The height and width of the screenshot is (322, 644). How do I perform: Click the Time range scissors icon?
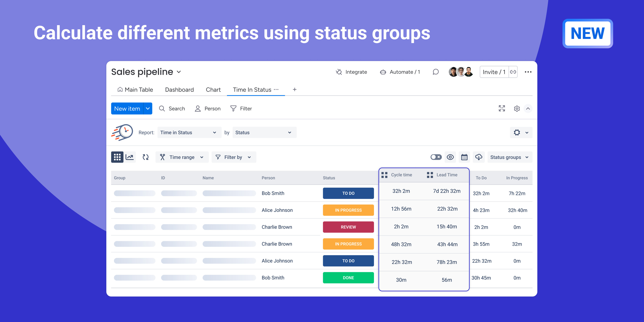(163, 157)
